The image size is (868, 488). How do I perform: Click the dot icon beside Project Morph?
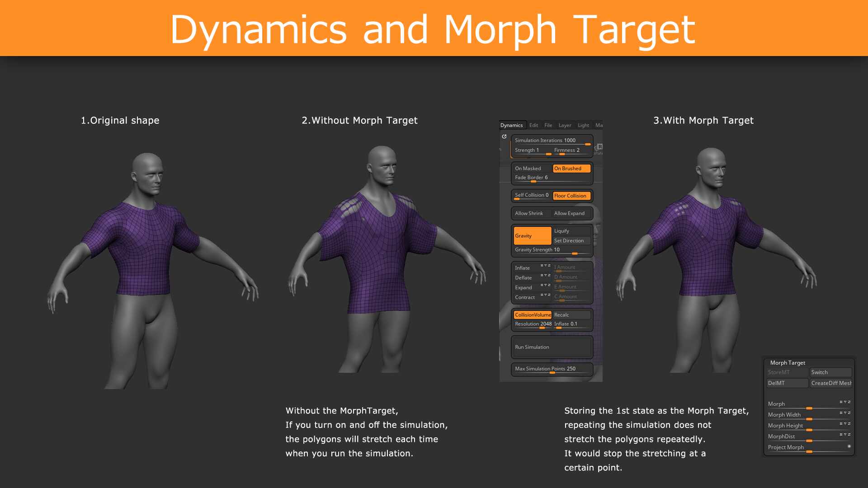849,446
